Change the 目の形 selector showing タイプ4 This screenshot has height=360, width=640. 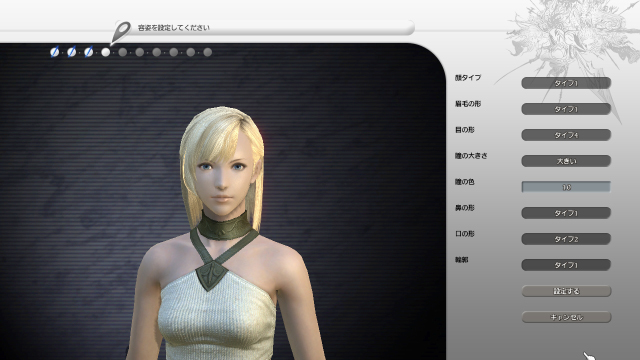pyautogui.click(x=566, y=135)
